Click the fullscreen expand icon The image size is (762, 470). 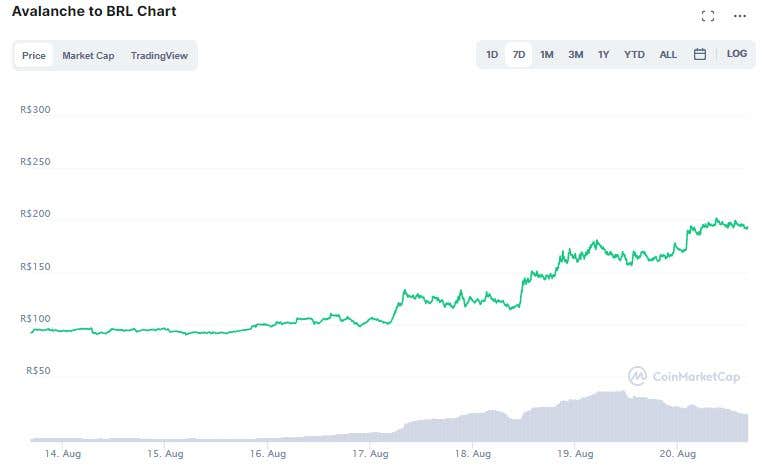click(x=708, y=16)
